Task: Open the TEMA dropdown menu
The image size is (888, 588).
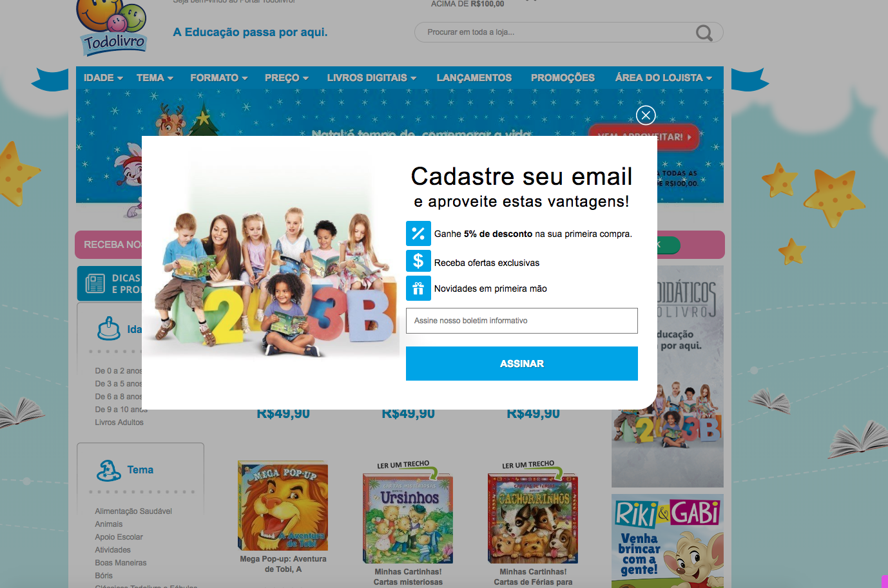Action: pyautogui.click(x=155, y=78)
